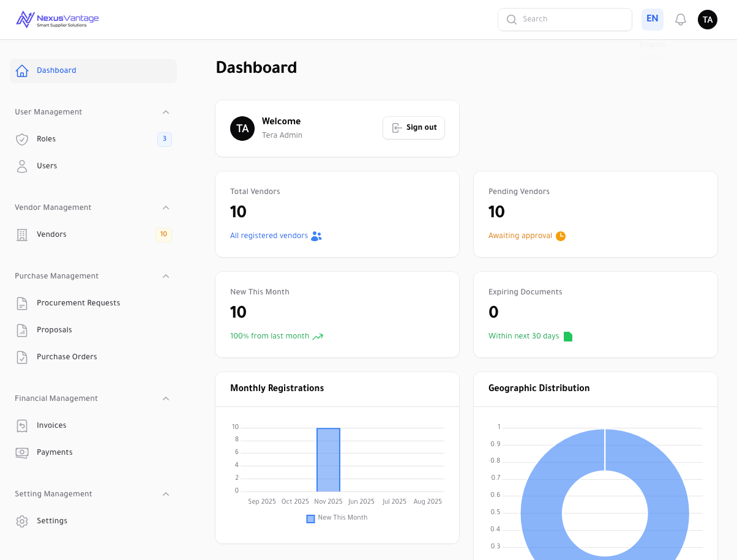The height and width of the screenshot is (560, 737).
Task: Open the Purchase Orders page
Action: pyautogui.click(x=67, y=357)
